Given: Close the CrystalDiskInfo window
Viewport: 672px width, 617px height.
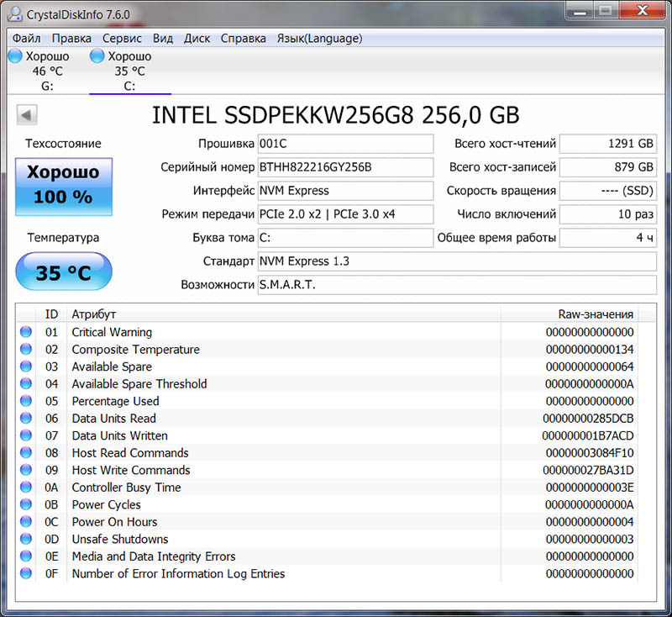Looking at the screenshot, I should (x=642, y=11).
